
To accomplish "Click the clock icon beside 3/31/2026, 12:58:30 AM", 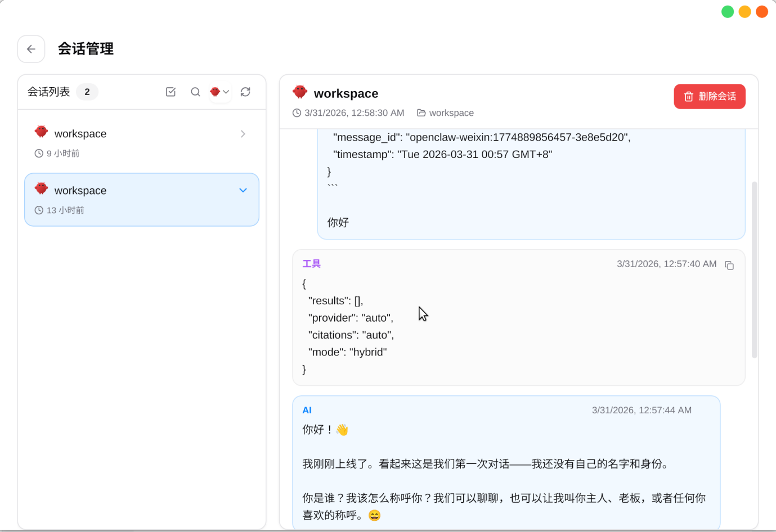I will tap(297, 113).
